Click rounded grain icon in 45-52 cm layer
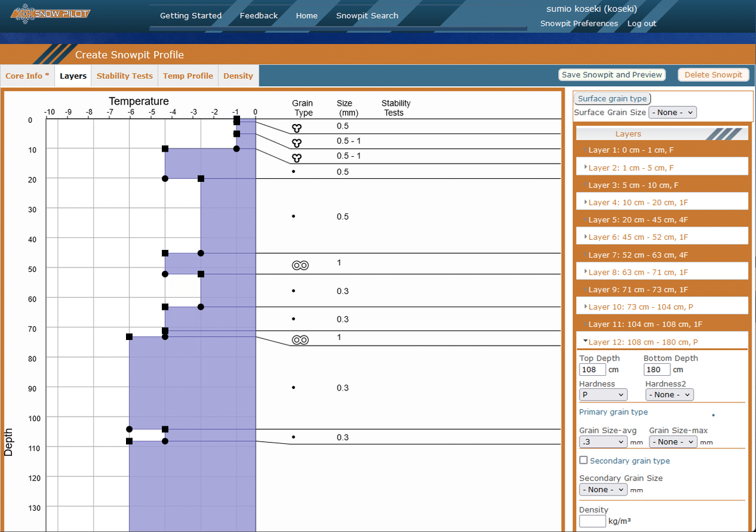Screen dimensions: 756x532 (x=300, y=265)
